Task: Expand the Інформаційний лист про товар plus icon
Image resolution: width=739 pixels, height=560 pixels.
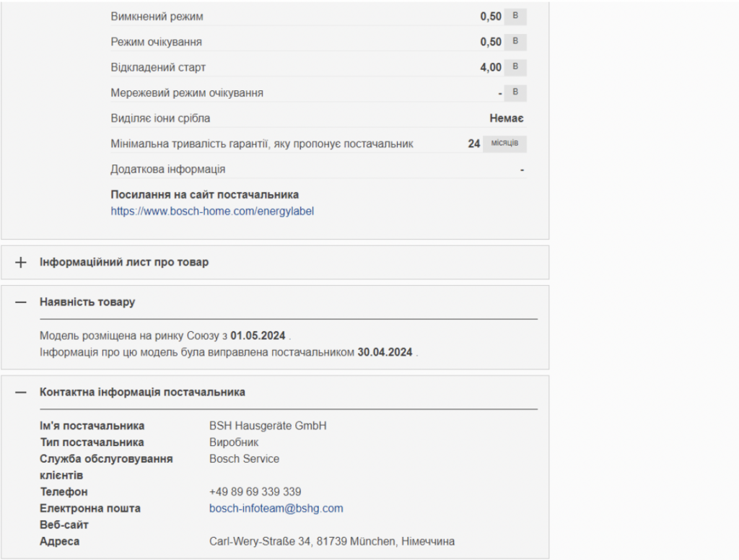Action: pos(21,263)
